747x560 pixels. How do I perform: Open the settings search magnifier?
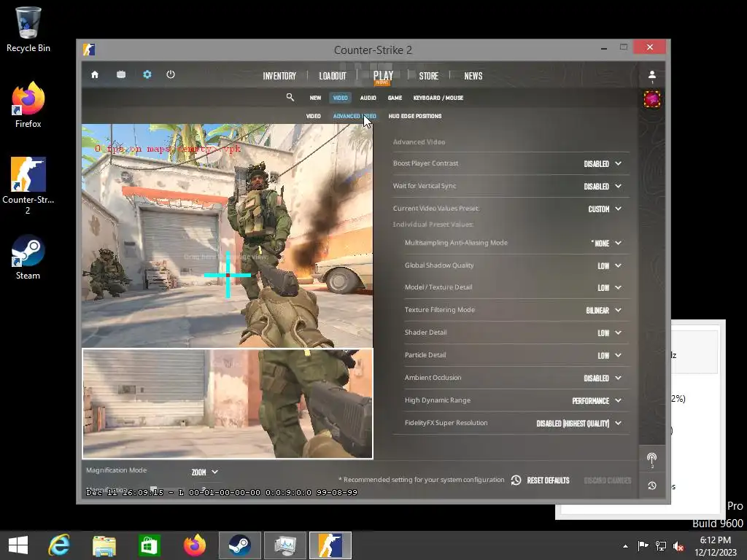pyautogui.click(x=290, y=97)
